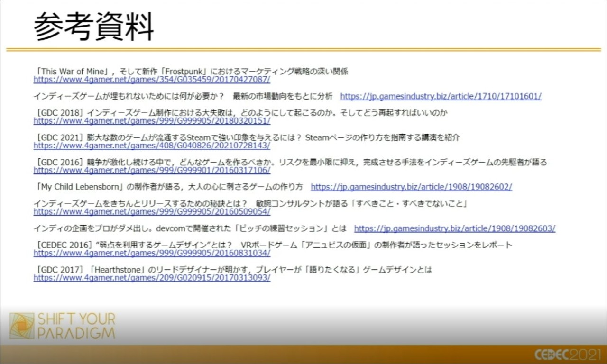Open the 4gamer link ending 20170313093
The width and height of the screenshot is (607, 364).
click(152, 278)
